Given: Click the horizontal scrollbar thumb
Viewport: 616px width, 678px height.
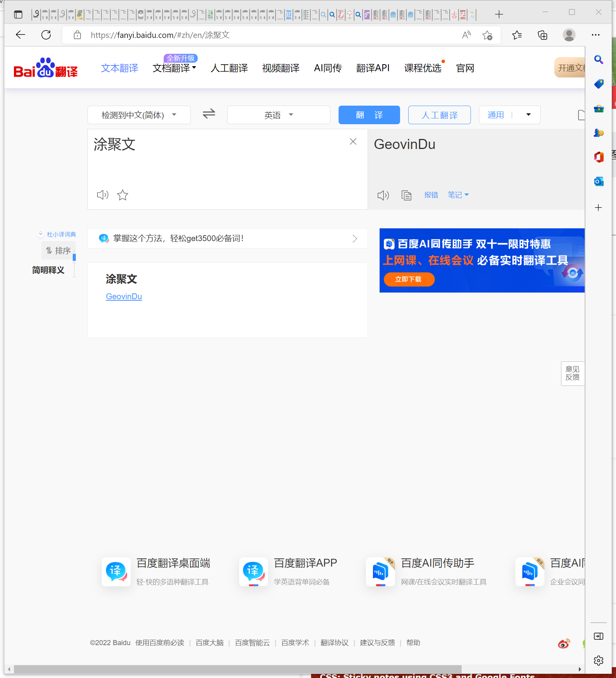Looking at the screenshot, I should 238,669.
